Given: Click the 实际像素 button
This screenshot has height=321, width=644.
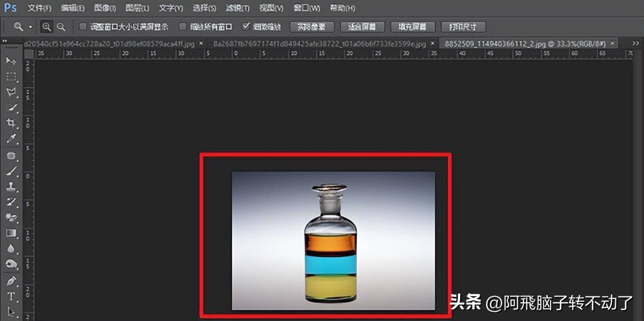Looking at the screenshot, I should click(312, 26).
